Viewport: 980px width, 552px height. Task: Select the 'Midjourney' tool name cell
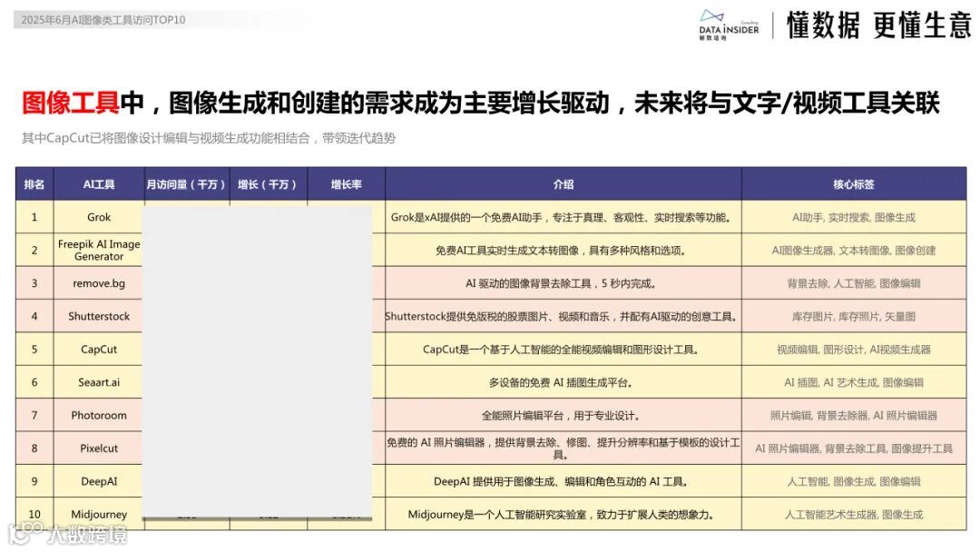pyautogui.click(x=99, y=514)
